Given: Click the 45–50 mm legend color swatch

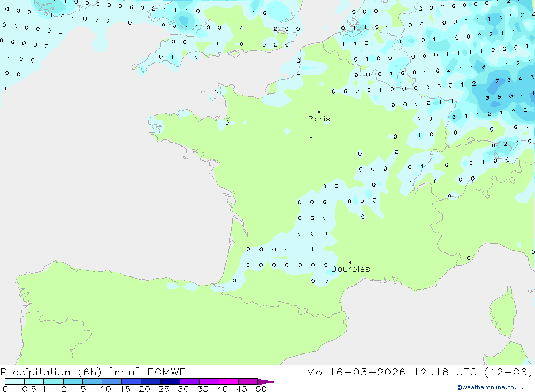Looking at the screenshot, I should (x=248, y=381).
